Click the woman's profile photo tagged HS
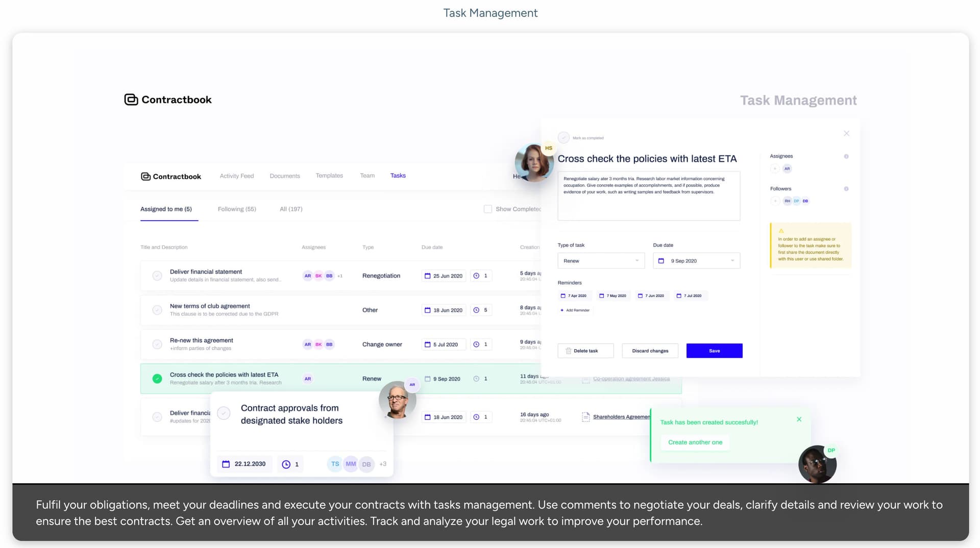The height and width of the screenshot is (548, 980). (534, 163)
